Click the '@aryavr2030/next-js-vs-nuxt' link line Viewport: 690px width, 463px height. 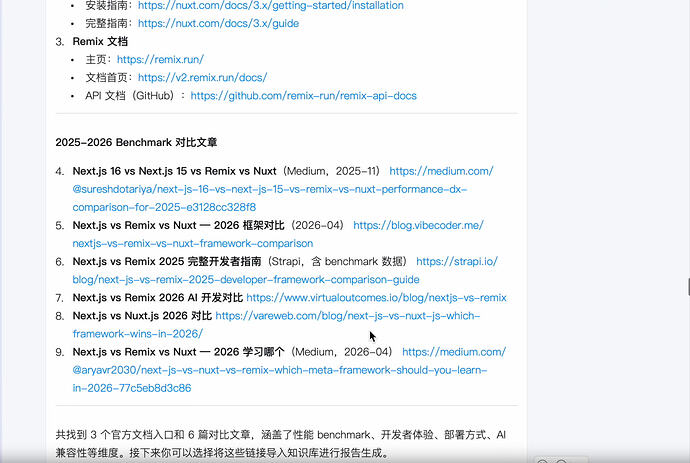(279, 370)
